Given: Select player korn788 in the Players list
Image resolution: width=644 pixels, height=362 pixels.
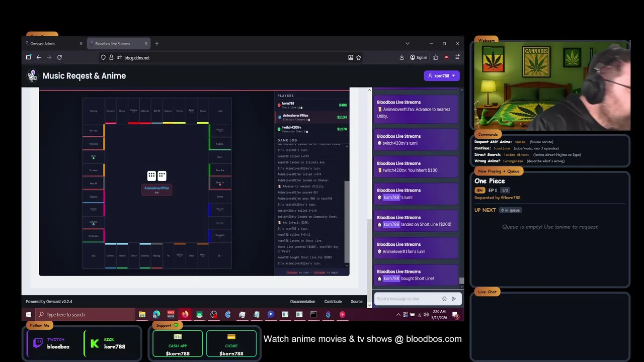Looking at the screenshot, I should pos(312,105).
